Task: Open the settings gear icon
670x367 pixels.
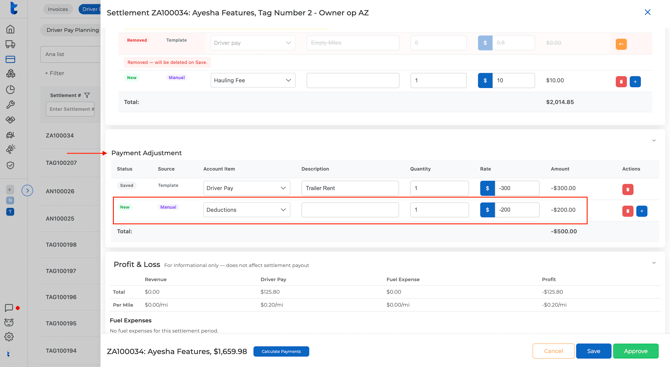Action: [9, 337]
